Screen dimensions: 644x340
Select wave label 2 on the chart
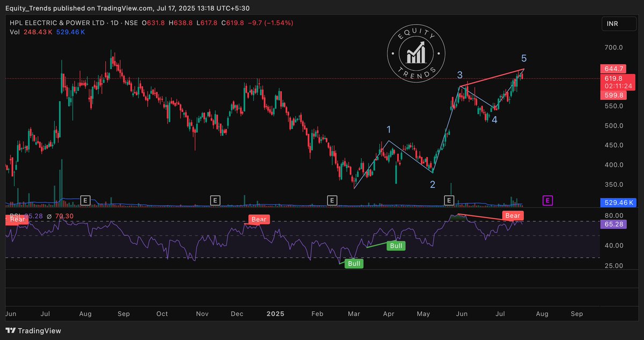433,185
